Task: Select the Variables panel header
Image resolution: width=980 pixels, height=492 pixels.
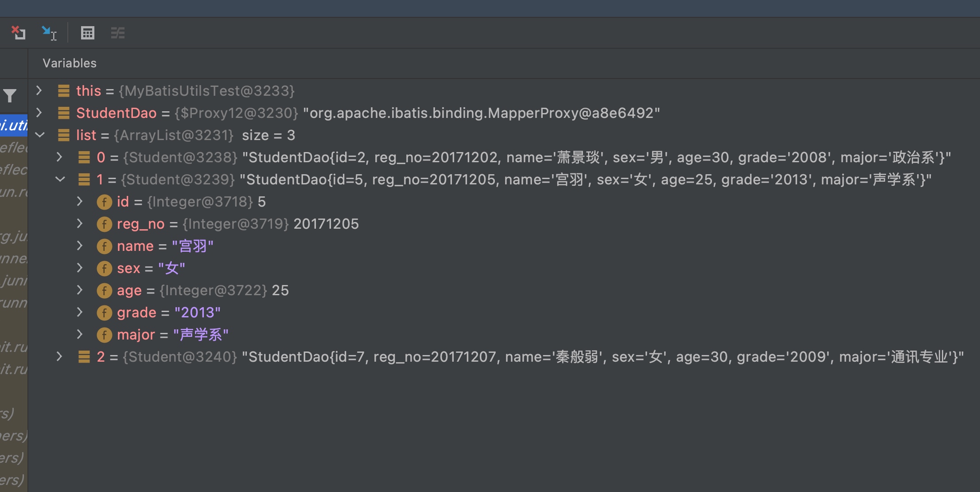Action: click(70, 63)
